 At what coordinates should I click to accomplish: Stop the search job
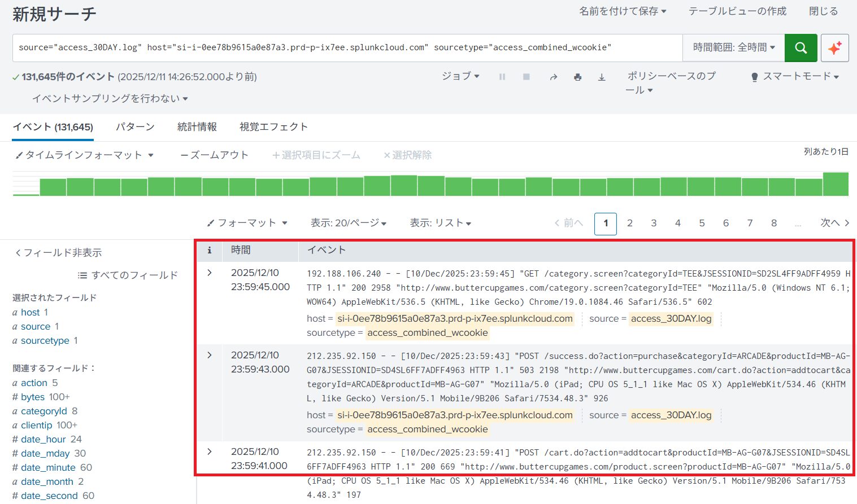point(526,77)
